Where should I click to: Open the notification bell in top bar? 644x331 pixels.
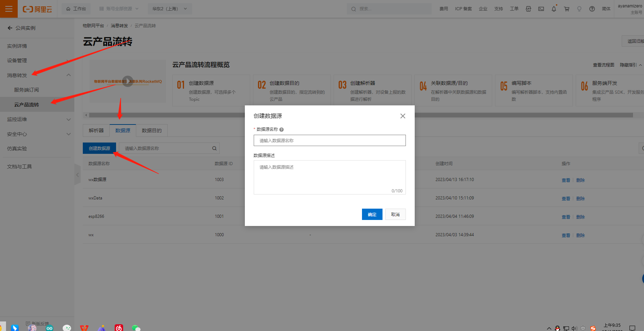pyautogui.click(x=554, y=9)
